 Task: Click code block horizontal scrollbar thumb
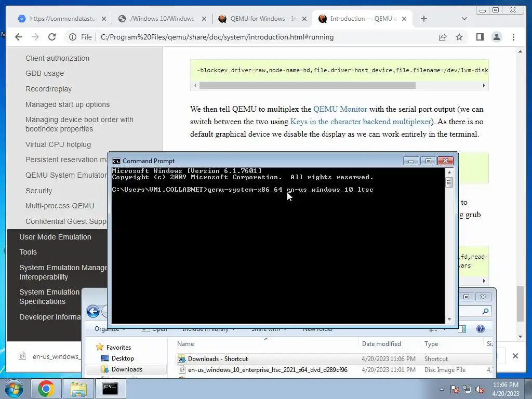click(x=307, y=86)
